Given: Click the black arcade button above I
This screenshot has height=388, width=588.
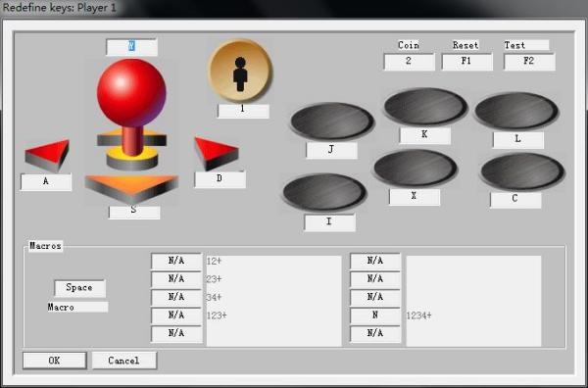Looking at the screenshot, I should point(324,192).
